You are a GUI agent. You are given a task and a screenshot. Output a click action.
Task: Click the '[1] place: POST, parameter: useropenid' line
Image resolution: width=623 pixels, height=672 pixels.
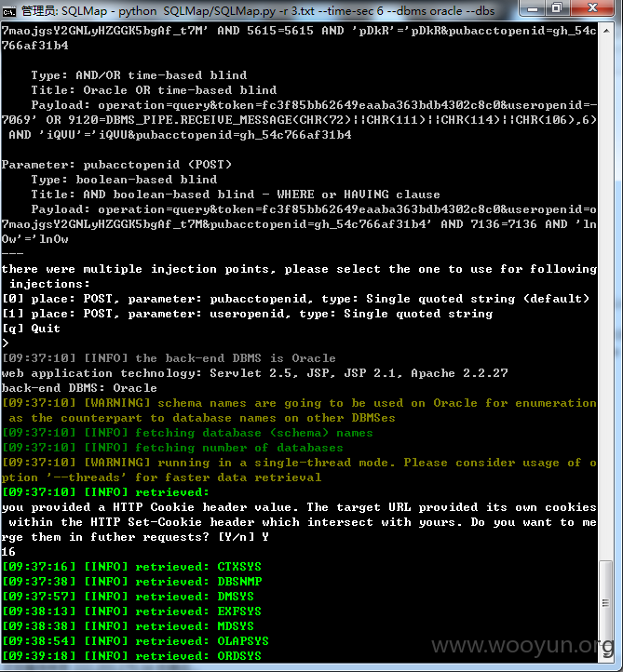pos(248,314)
